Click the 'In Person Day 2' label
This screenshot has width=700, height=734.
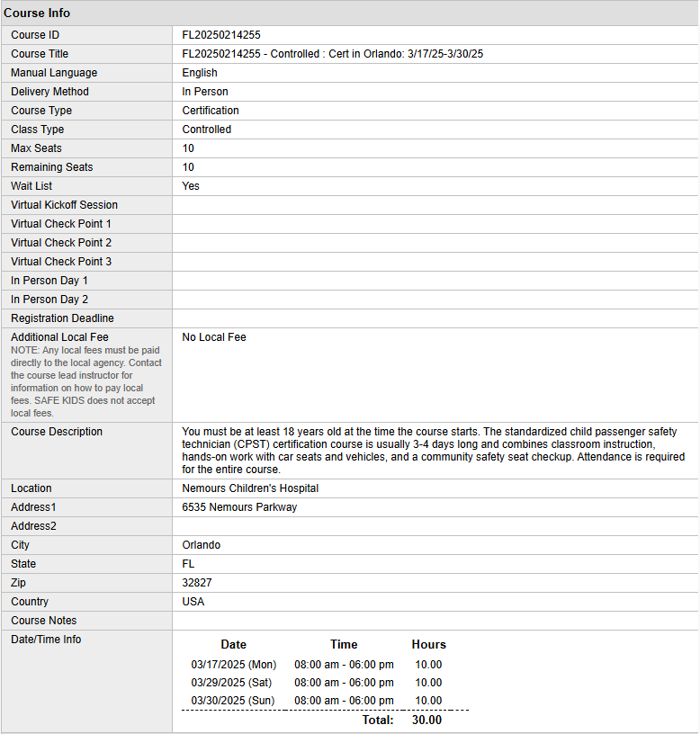click(x=49, y=300)
